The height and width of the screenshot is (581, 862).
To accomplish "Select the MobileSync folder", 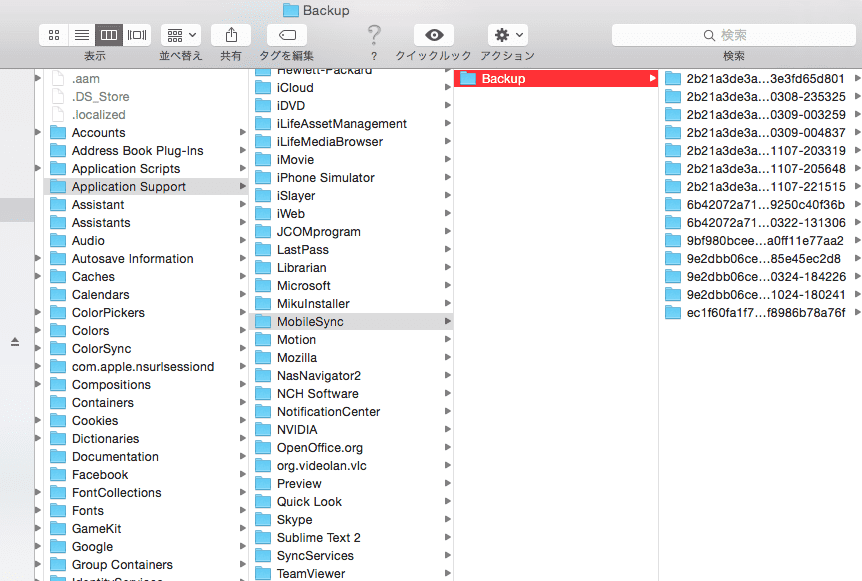I will click(x=351, y=322).
